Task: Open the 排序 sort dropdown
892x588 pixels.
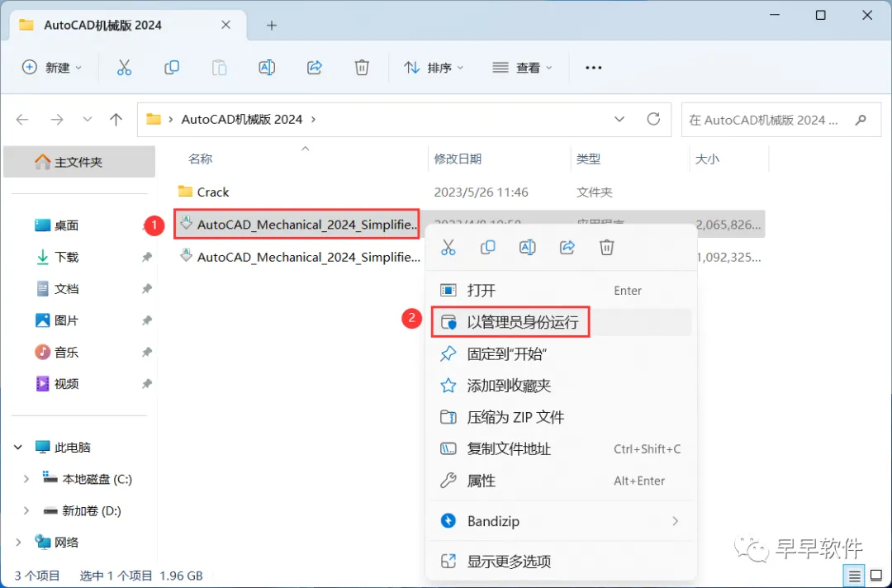Action: pyautogui.click(x=434, y=68)
